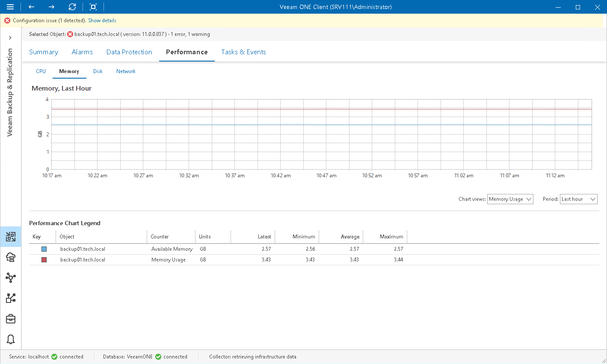This screenshot has width=607, height=364.
Task: Click the red Memory Usage key swatch
Action: (44, 260)
